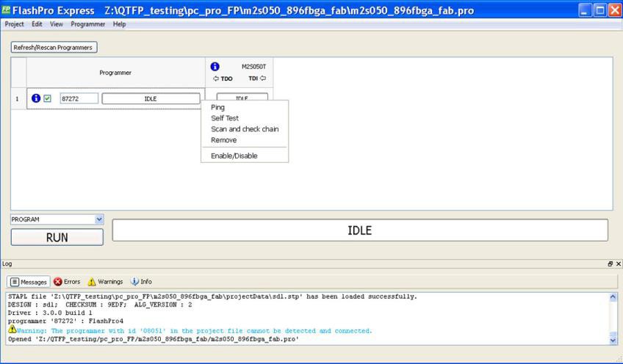
Task: Click the programmer 87272 info icon
Action: click(35, 99)
